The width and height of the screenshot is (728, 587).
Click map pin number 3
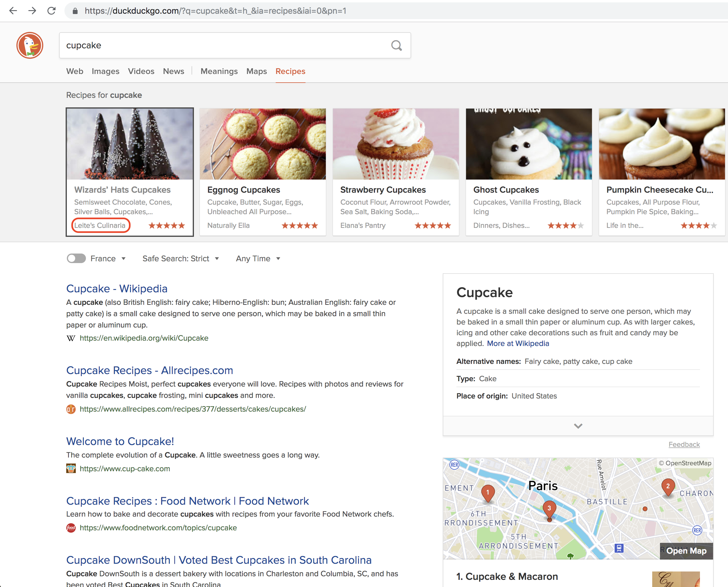pyautogui.click(x=549, y=509)
